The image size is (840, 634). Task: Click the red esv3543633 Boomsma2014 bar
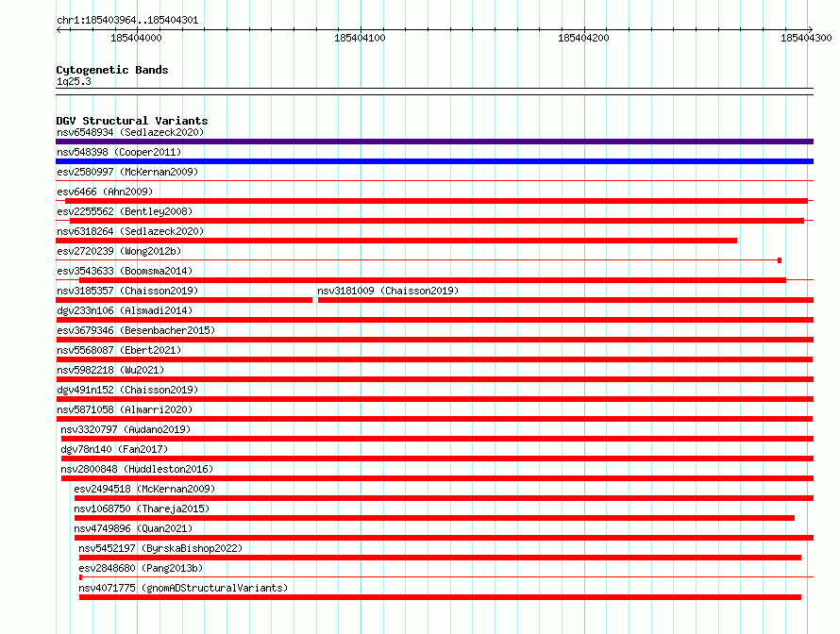pyautogui.click(x=432, y=280)
